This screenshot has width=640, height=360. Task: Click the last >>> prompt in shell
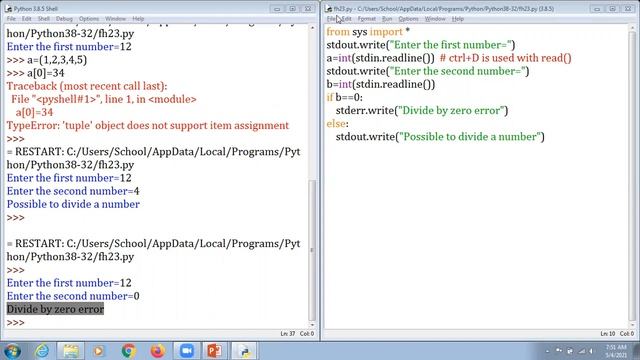pos(16,322)
